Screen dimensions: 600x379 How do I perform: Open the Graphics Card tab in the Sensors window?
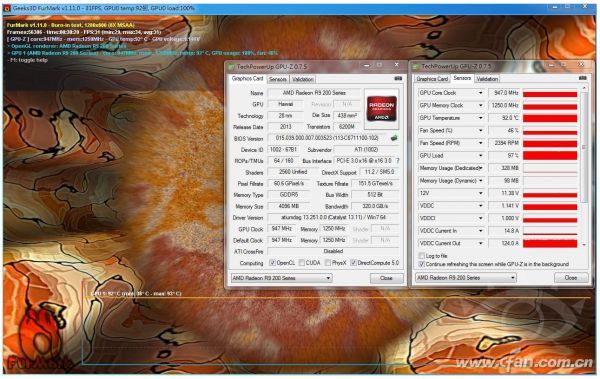coord(432,79)
